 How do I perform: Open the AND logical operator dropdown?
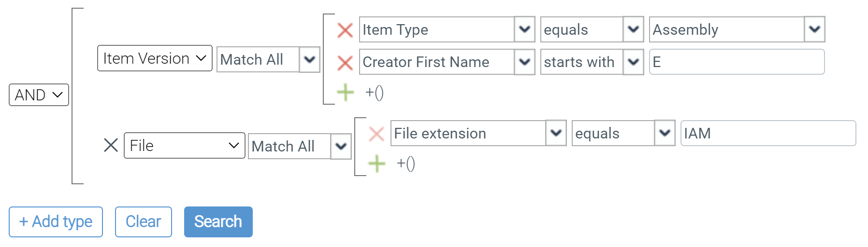pos(39,95)
